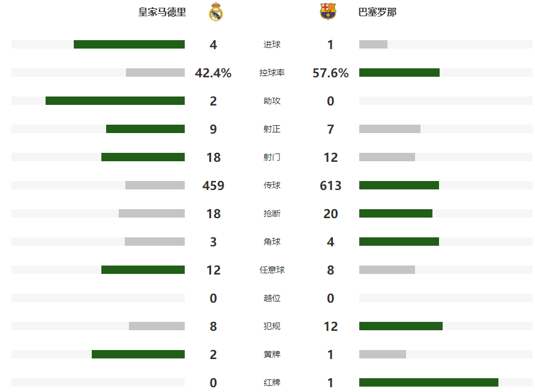535x392 pixels.
Task: Click Real Madrid's green 黄牌 bar
Action: 138,354
